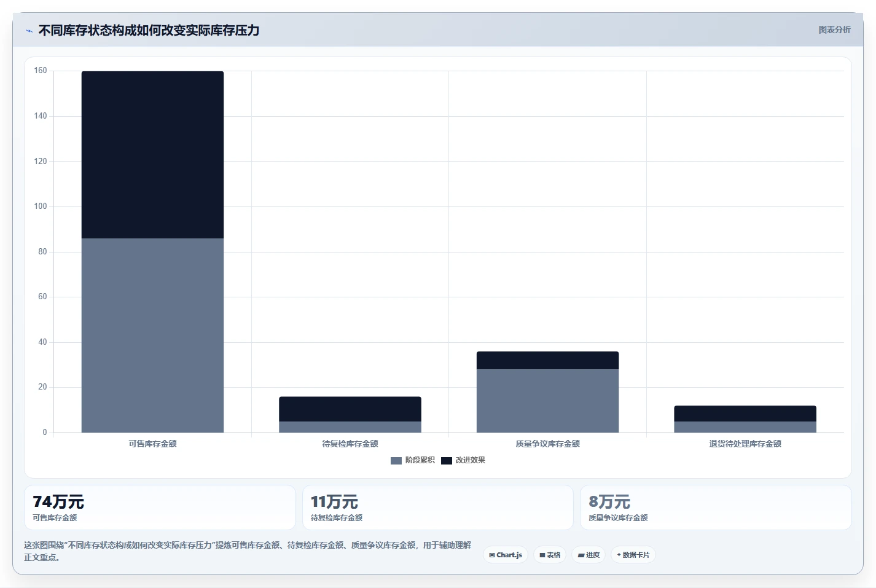This screenshot has width=876, height=588.
Task: Click the 74万元 data card value
Action: click(x=58, y=502)
